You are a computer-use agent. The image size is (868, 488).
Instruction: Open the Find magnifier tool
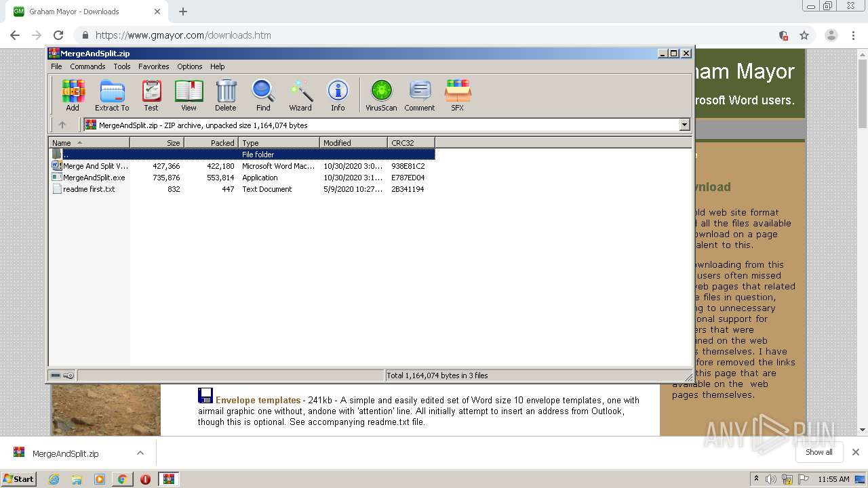(x=263, y=95)
